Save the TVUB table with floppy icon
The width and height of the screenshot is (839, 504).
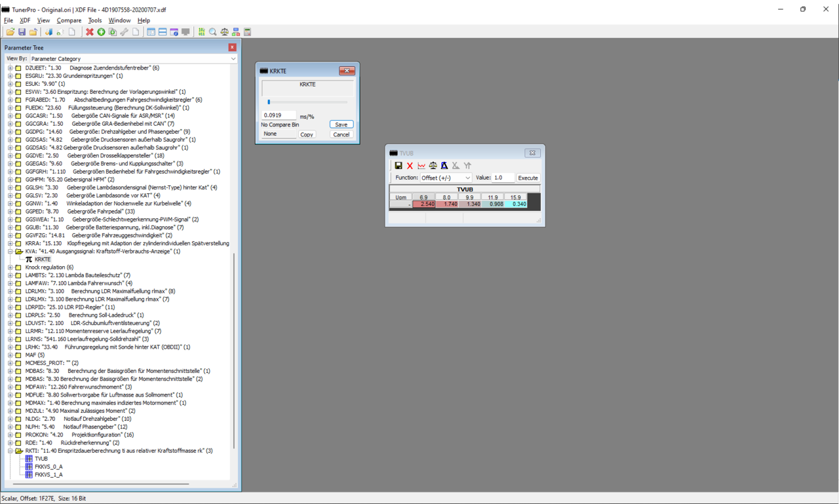click(398, 166)
